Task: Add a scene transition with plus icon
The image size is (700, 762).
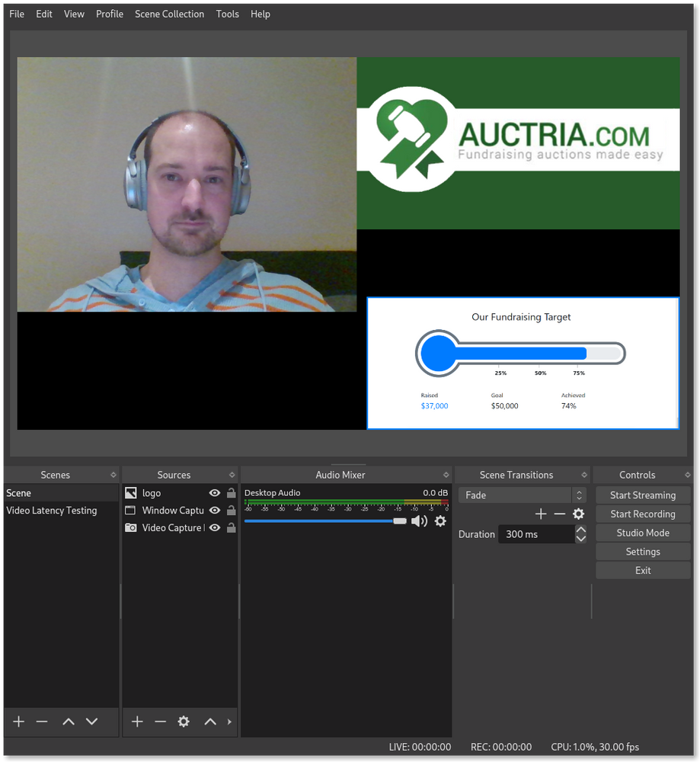Action: click(x=541, y=514)
